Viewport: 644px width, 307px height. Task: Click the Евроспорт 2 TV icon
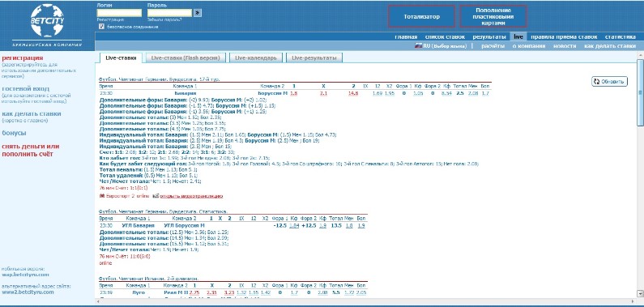(x=102, y=196)
